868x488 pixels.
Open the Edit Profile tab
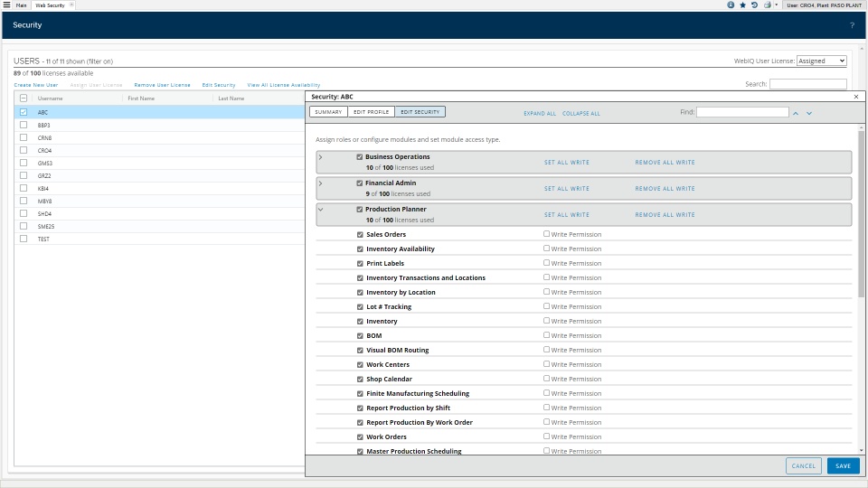click(x=371, y=112)
